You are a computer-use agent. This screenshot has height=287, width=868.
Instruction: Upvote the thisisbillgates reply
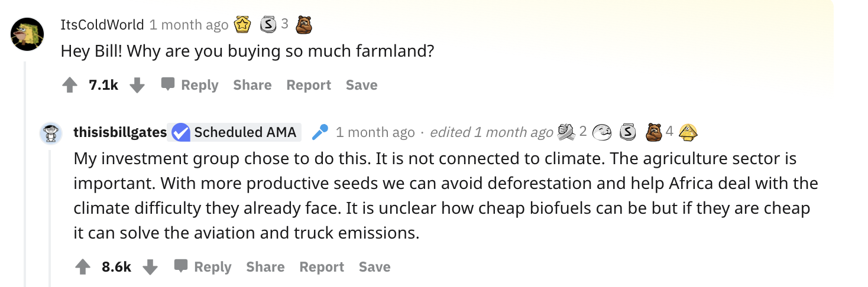[83, 267]
